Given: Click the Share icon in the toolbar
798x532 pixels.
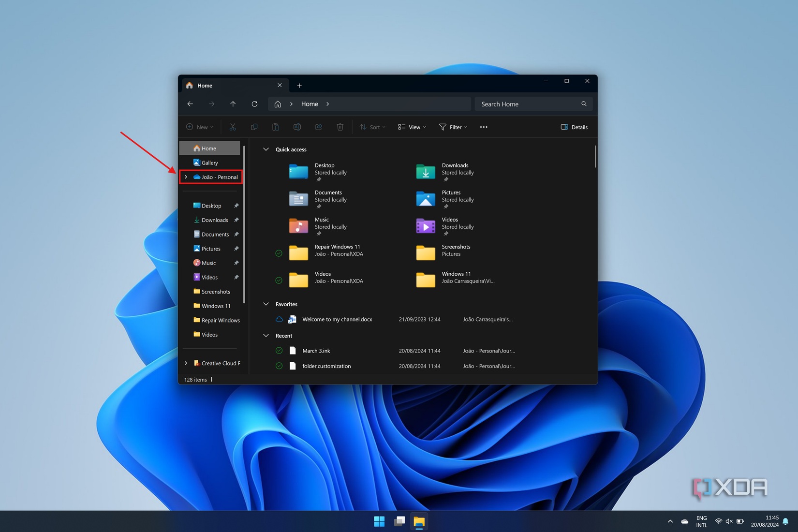Looking at the screenshot, I should pos(319,127).
